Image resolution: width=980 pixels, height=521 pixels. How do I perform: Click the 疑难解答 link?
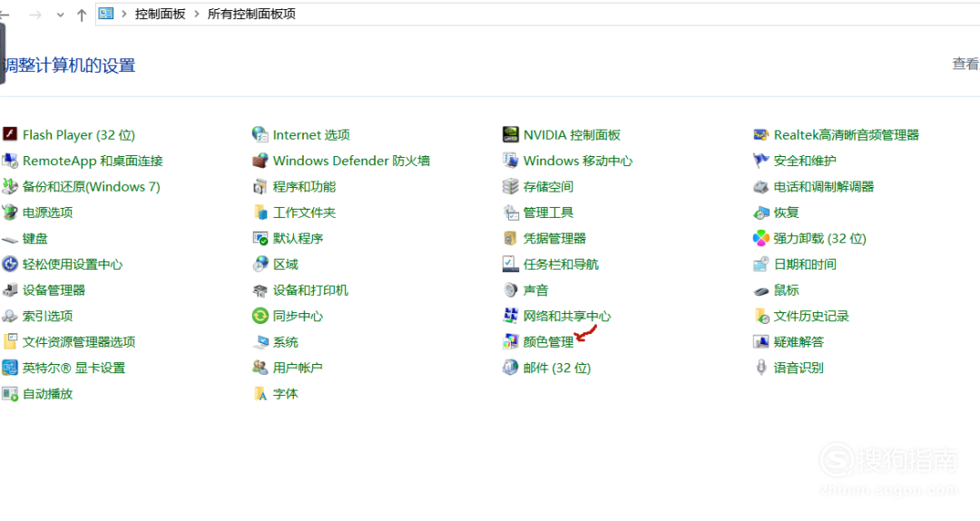tap(799, 342)
